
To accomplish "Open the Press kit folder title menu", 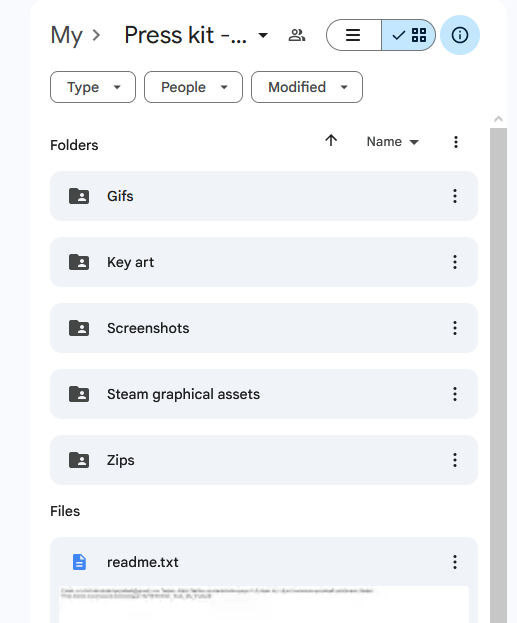I will click(x=196, y=35).
